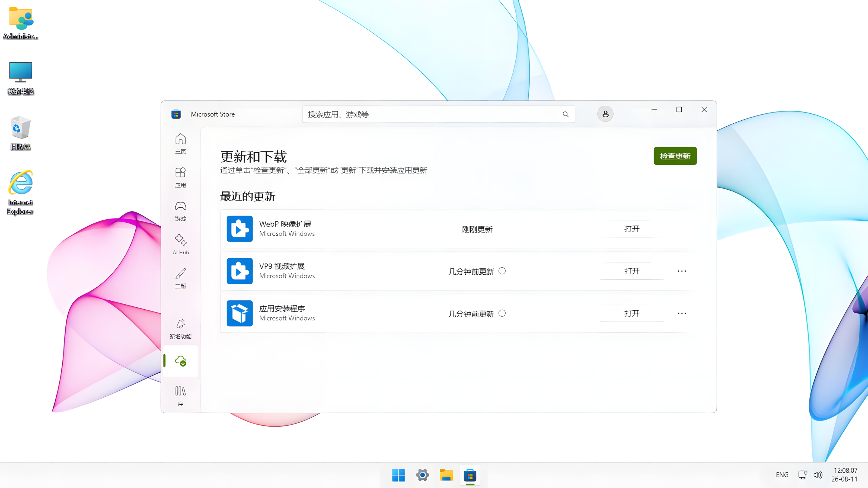Viewport: 868px width, 488px height.
Task: Click 检查更新 to check for updates
Action: click(x=675, y=156)
